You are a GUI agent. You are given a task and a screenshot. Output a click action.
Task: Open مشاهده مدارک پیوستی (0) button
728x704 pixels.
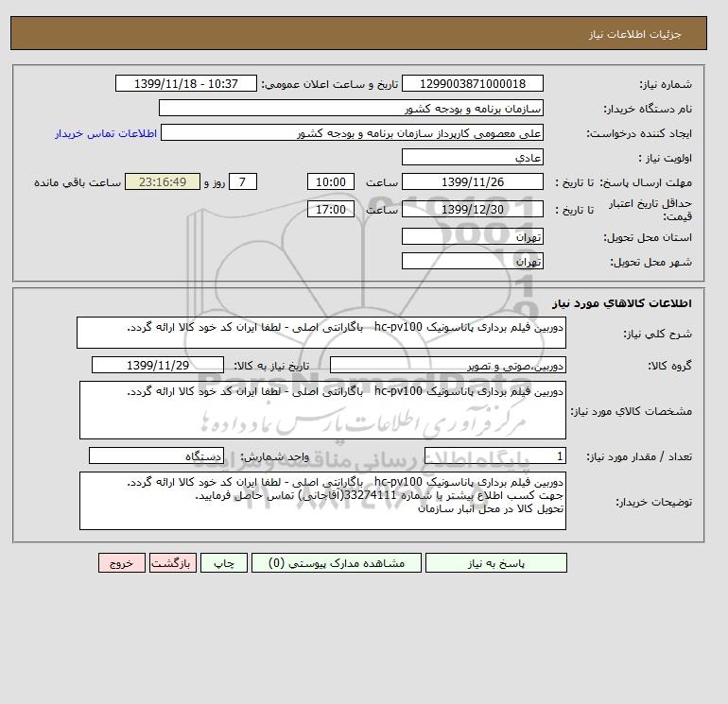pyautogui.click(x=337, y=562)
